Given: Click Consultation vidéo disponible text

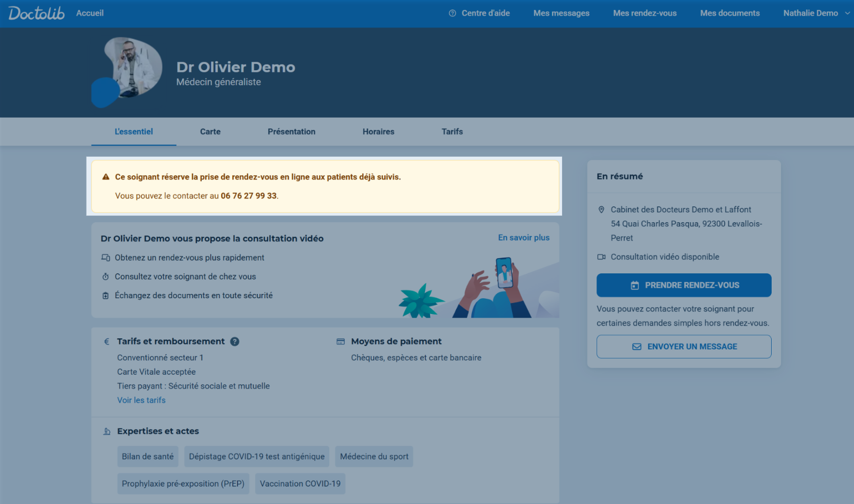Looking at the screenshot, I should click(x=665, y=257).
